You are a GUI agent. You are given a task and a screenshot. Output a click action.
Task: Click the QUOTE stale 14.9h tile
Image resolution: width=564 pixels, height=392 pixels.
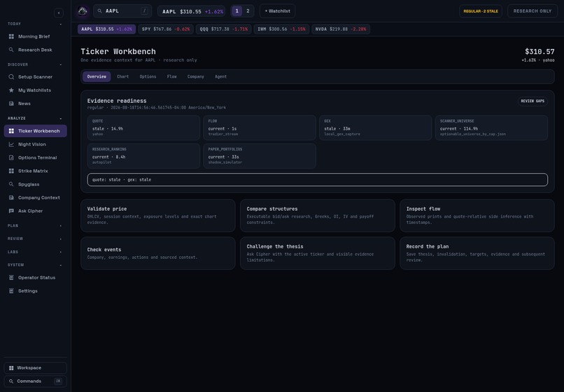click(143, 128)
